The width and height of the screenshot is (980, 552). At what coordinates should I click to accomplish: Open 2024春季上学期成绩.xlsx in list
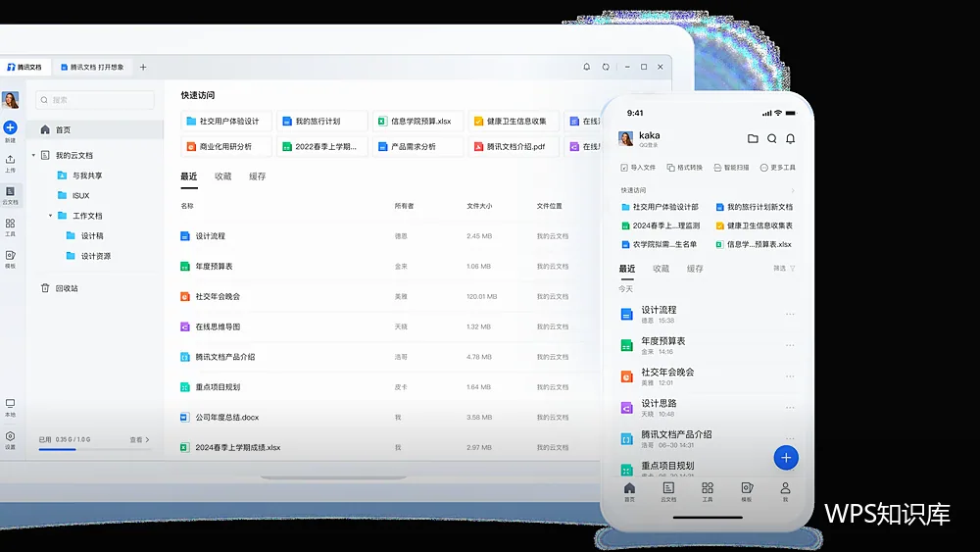coord(237,448)
